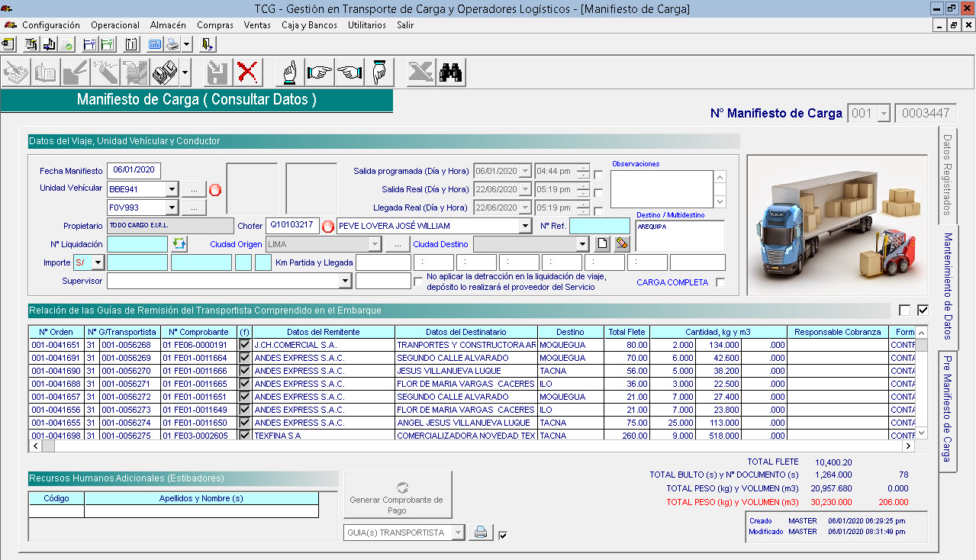Check the no aplicar la detracción checkbox
The width and height of the screenshot is (976, 560).
(418, 282)
